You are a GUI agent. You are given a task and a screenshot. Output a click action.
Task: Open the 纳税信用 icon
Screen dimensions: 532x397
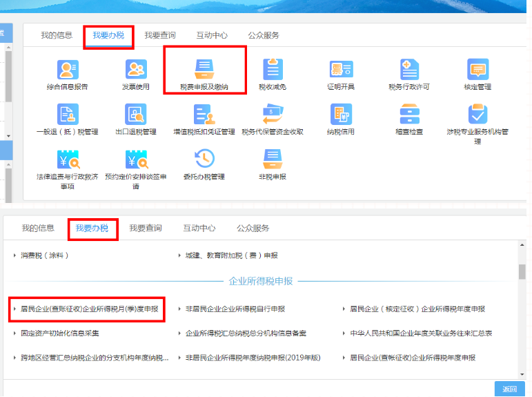(341, 114)
